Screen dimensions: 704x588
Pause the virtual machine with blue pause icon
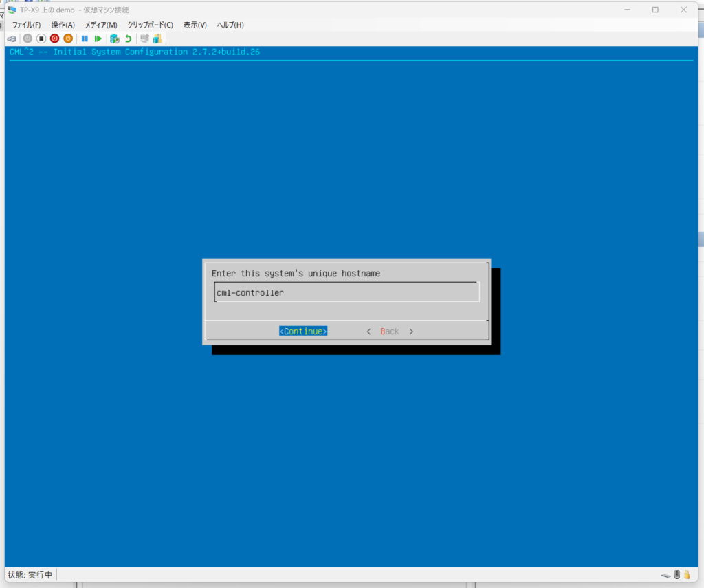point(85,39)
